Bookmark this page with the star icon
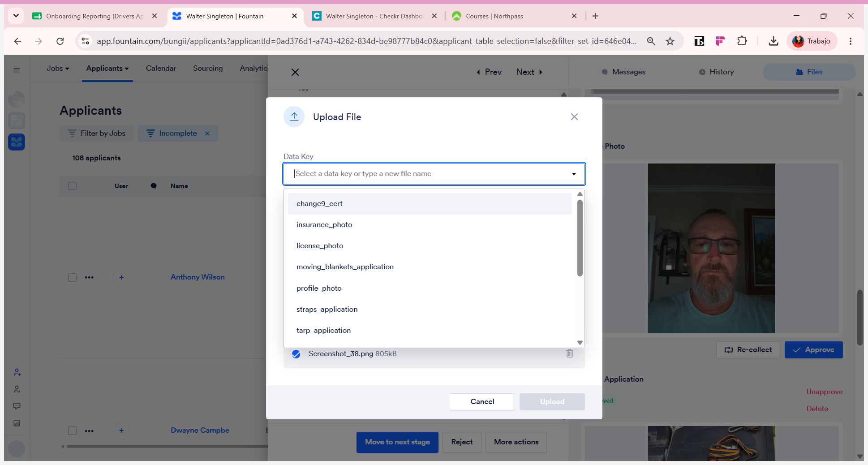Screen dimensions: 868x465 pyautogui.click(x=670, y=41)
